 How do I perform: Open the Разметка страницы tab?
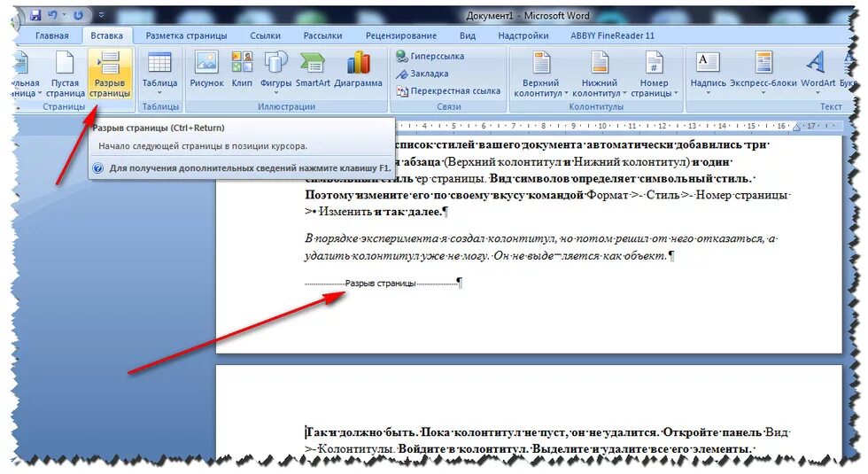[187, 35]
